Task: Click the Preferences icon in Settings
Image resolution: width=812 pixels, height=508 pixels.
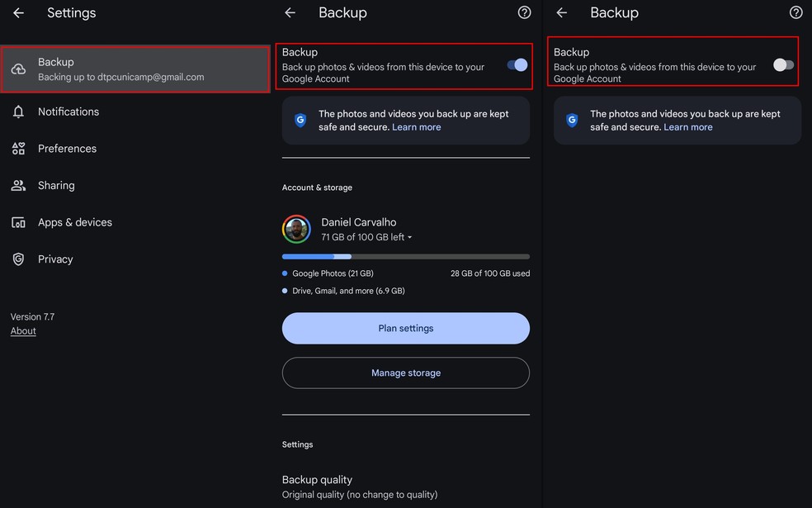Action: pyautogui.click(x=18, y=149)
